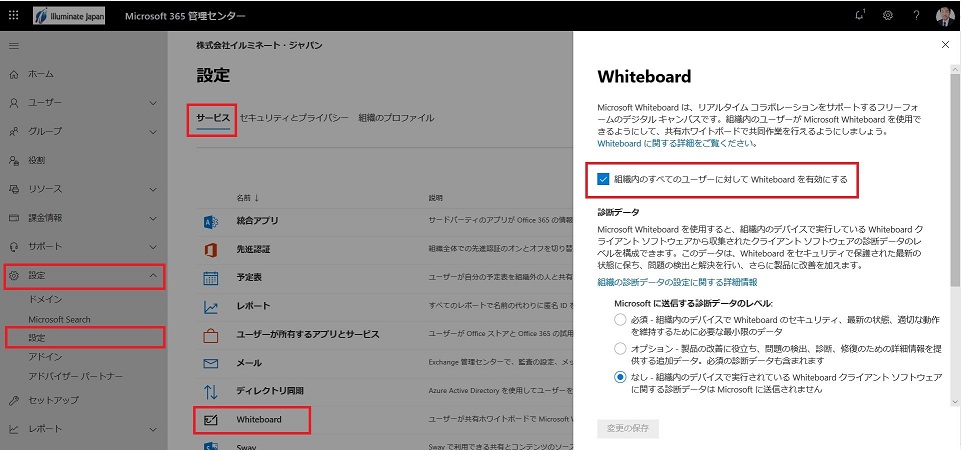The height and width of the screenshot is (450, 961).
Task: Expand the サポート menu chevron
Action: (x=153, y=246)
